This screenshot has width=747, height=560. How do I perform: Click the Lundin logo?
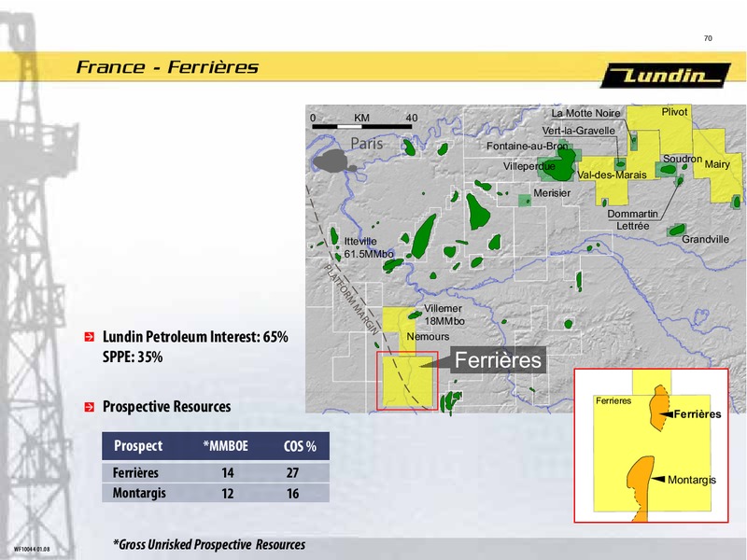pyautogui.click(x=666, y=76)
